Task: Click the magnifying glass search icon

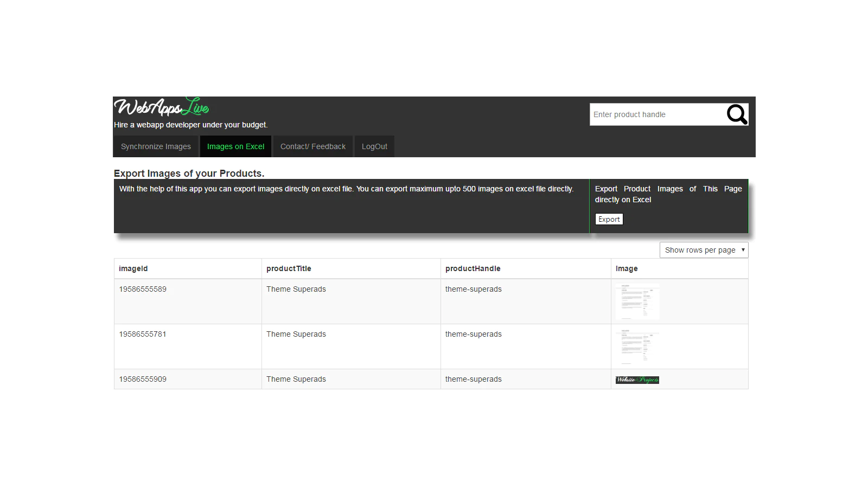Action: 737,114
